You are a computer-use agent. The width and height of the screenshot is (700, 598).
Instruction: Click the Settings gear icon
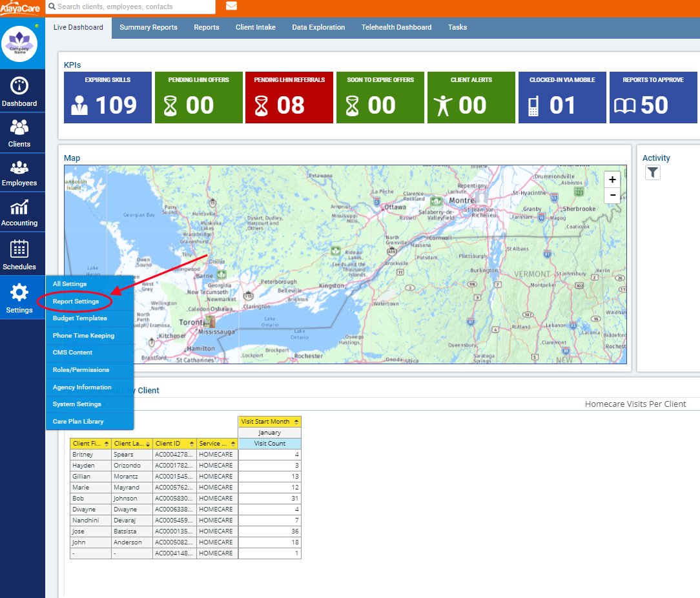point(19,293)
